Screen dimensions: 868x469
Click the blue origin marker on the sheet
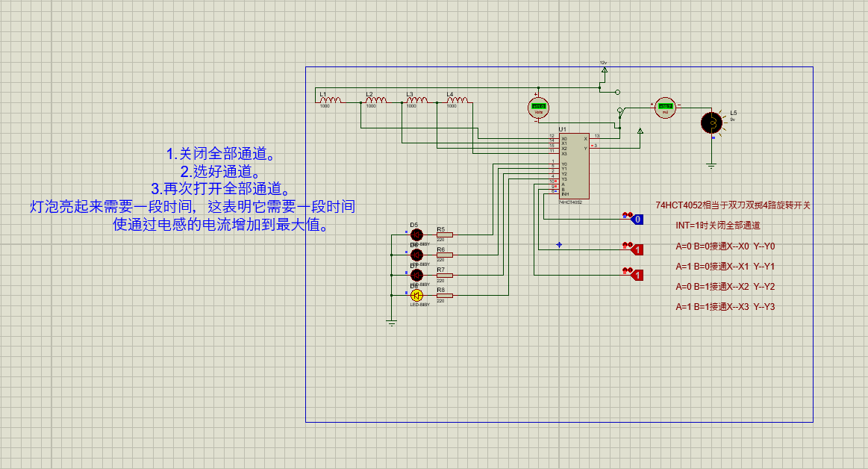[x=559, y=244]
